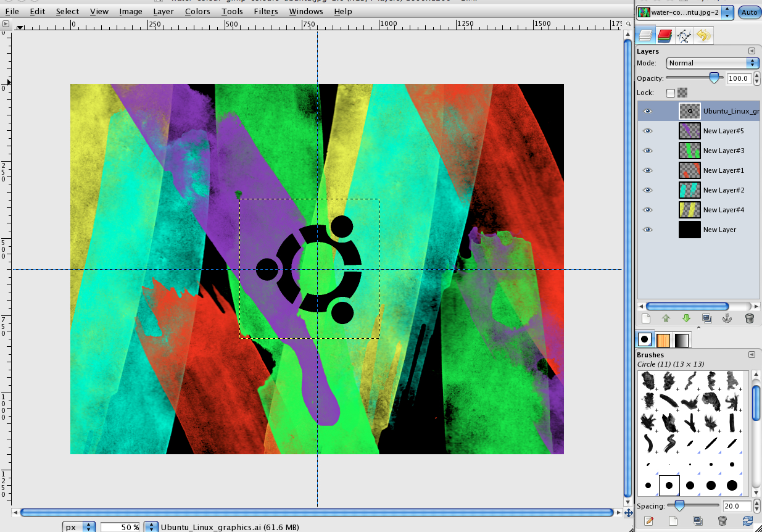Image resolution: width=762 pixels, height=532 pixels.
Task: Duplicate the selected brush
Action: (697, 521)
